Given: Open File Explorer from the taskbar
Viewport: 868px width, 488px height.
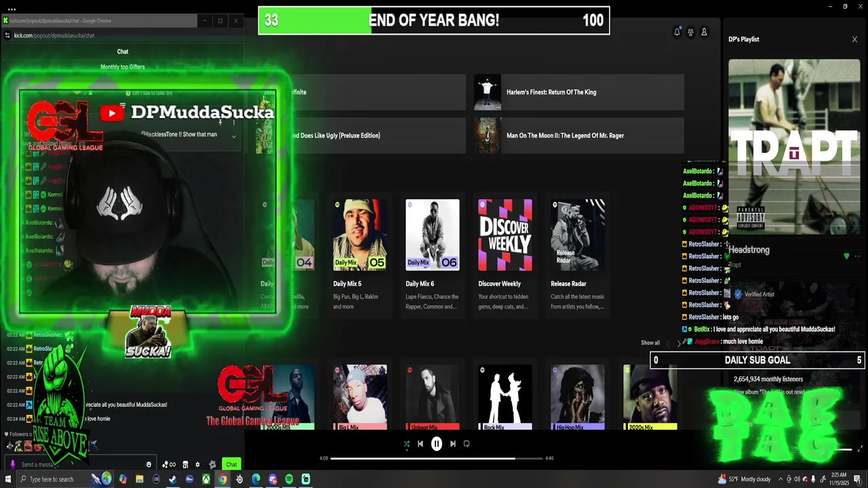Looking at the screenshot, I should (x=140, y=479).
